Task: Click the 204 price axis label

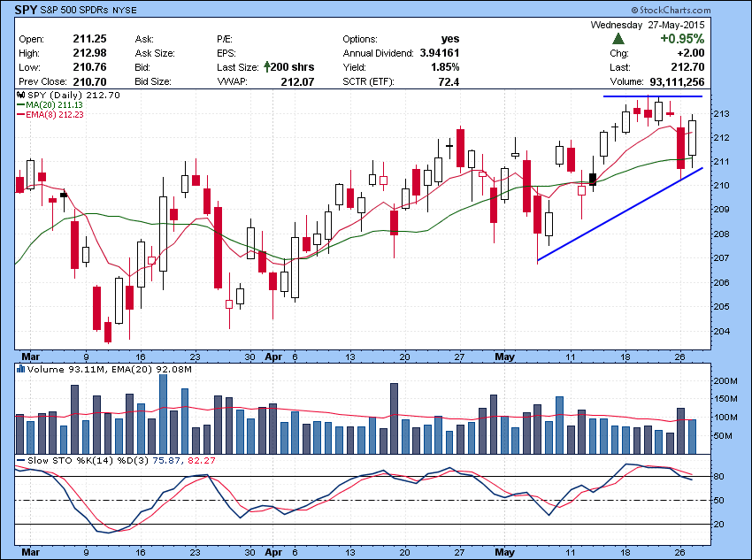Action: (722, 331)
